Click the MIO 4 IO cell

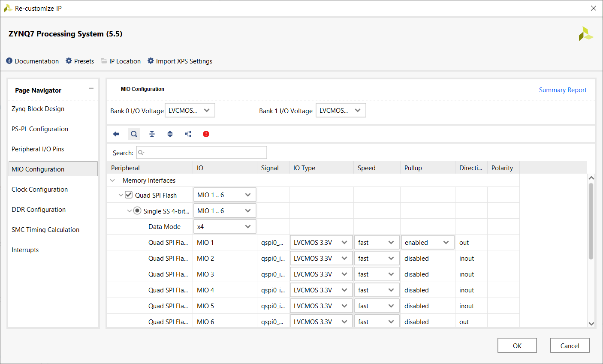pos(225,290)
